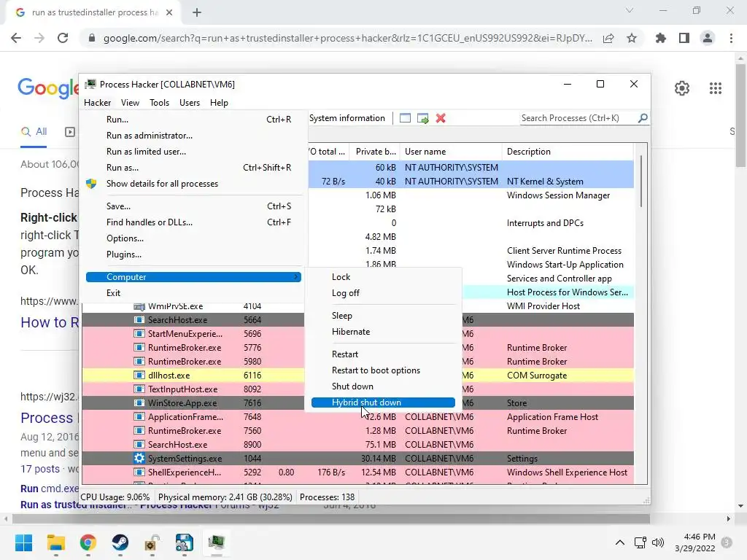Open the Hacker menu
Image resolution: width=747 pixels, height=560 pixels.
97,103
